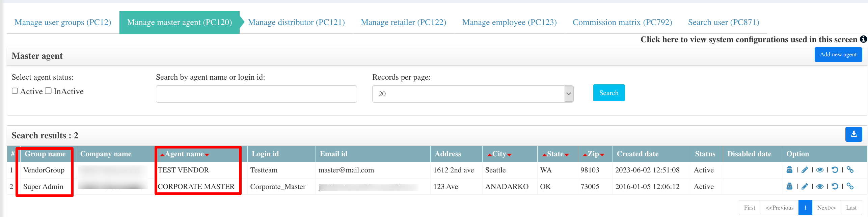Sort Agent name descending with down arrow
868x217 pixels.
[x=207, y=155]
